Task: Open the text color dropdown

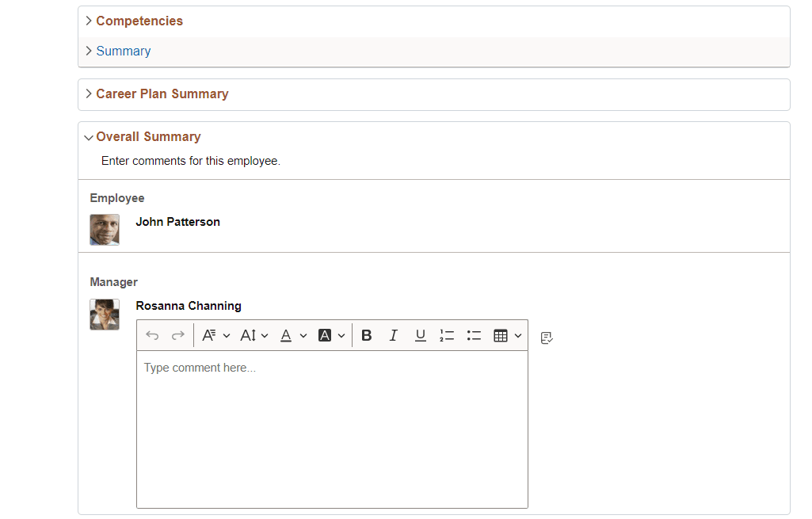Action: click(292, 335)
